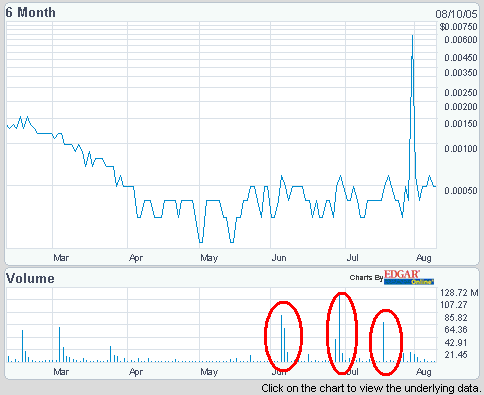Screen dimensions: 484x395
Task: Click the 0.00150 price axis label
Action: click(461, 124)
